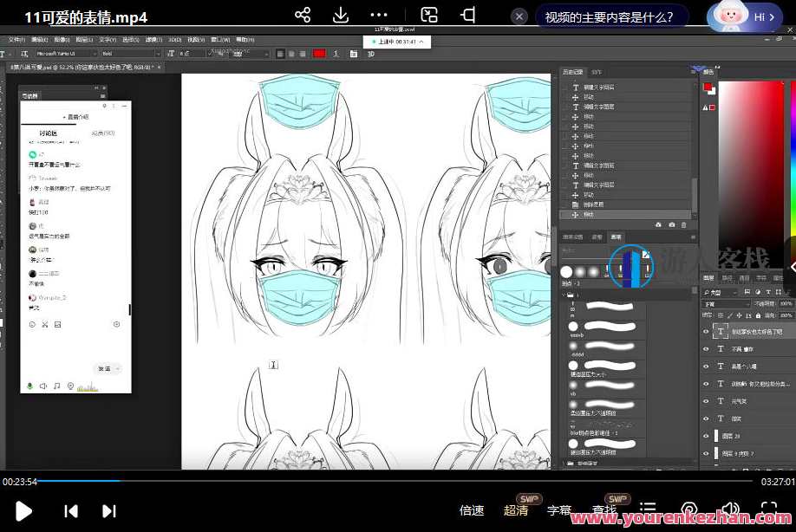This screenshot has height=532, width=796.
Task: Play the video
Action: pos(23,511)
